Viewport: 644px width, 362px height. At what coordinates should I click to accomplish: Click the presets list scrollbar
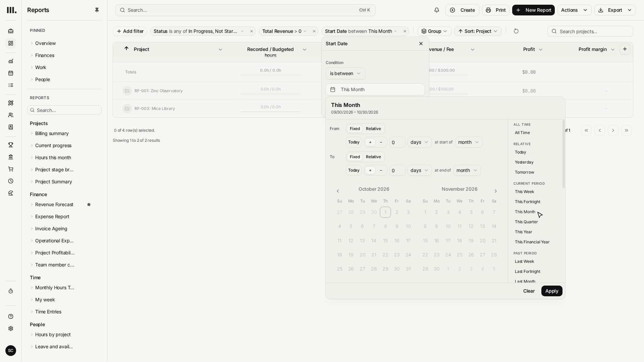tap(563, 154)
